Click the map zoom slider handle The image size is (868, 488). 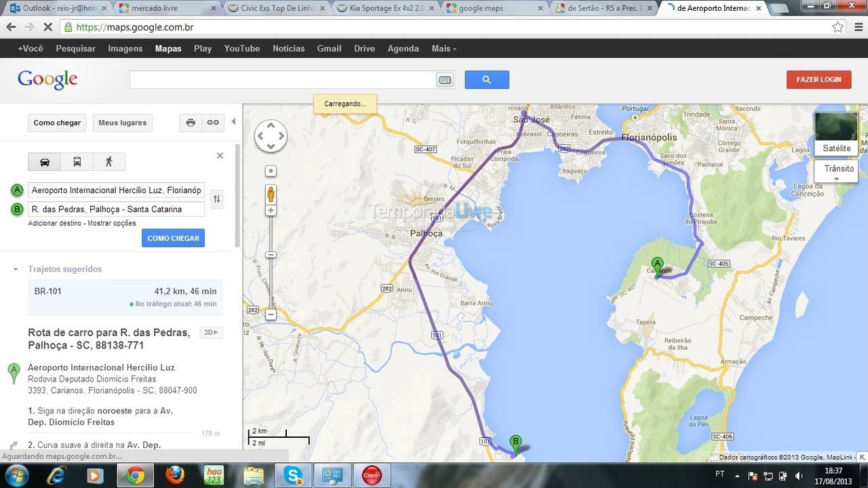tap(271, 255)
